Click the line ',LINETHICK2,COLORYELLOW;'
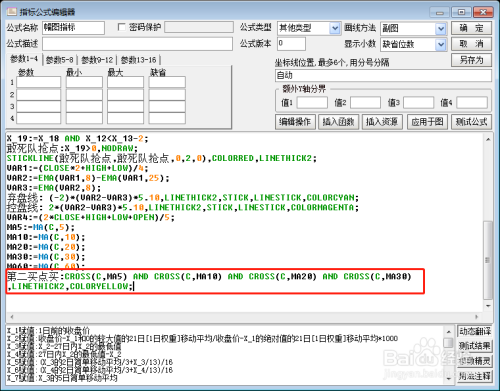 click(x=70, y=286)
